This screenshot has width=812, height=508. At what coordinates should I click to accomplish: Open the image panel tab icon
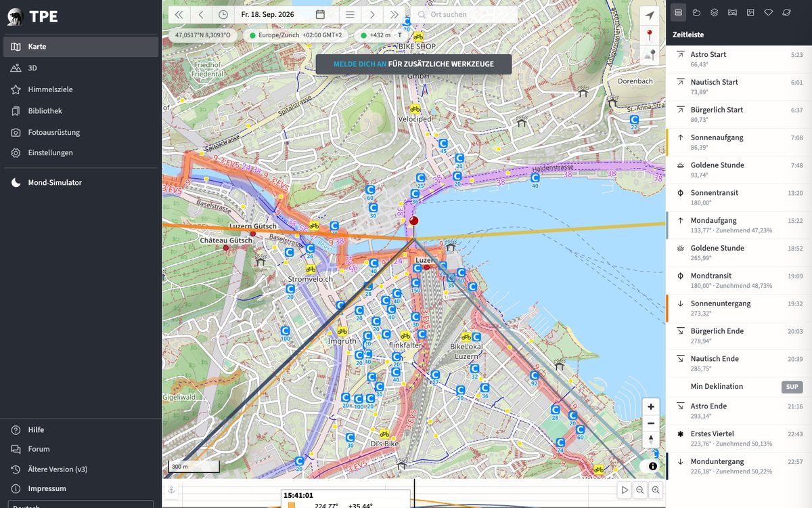point(750,12)
